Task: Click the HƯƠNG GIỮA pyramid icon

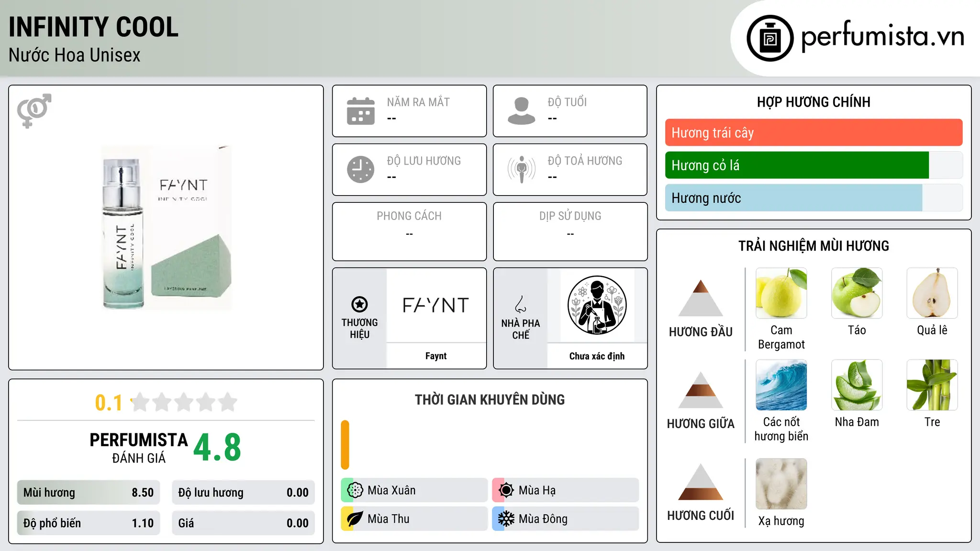Action: point(701,390)
